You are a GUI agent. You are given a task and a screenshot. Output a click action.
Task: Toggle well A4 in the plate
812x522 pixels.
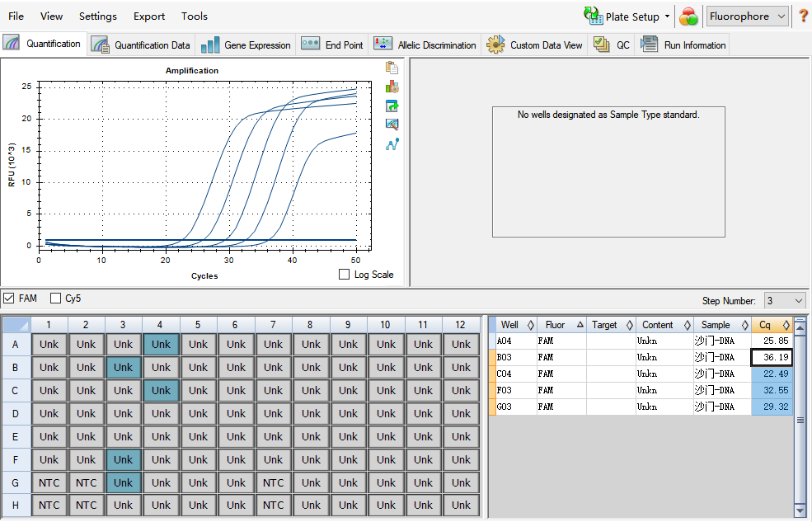161,345
